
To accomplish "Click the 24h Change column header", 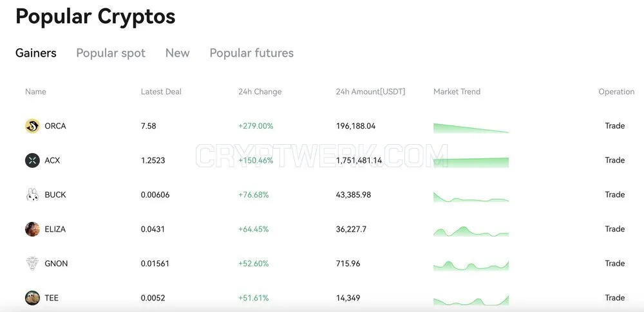I will tap(260, 91).
